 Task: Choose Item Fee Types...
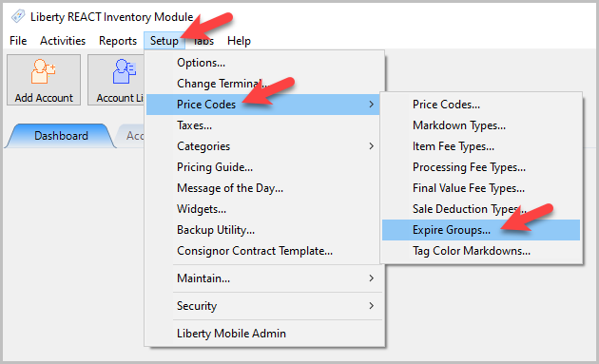pos(481,146)
